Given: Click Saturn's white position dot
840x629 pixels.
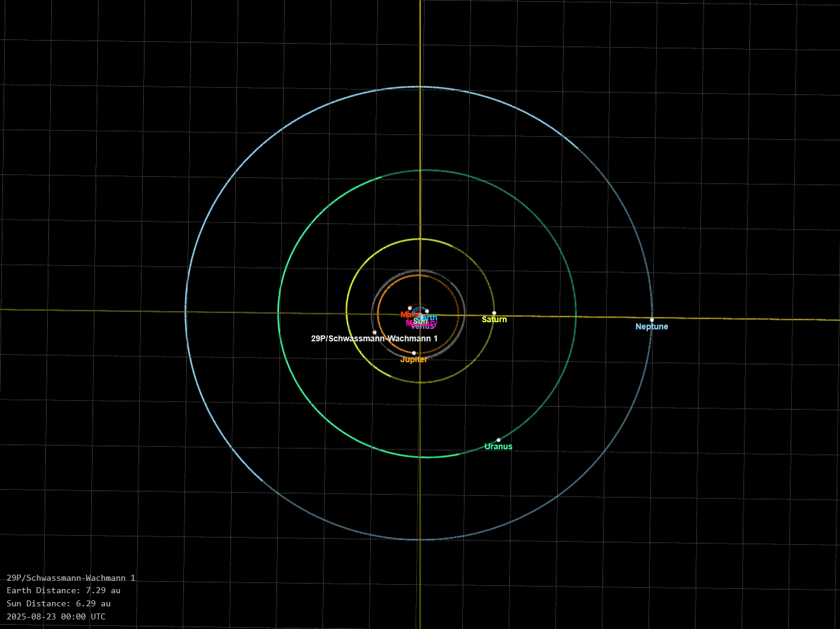Looking at the screenshot, I should click(x=494, y=313).
